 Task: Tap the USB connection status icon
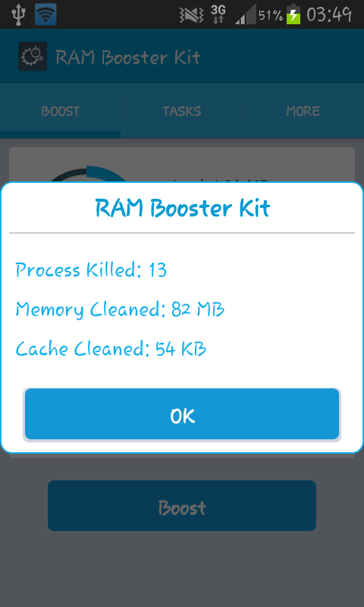(x=17, y=14)
